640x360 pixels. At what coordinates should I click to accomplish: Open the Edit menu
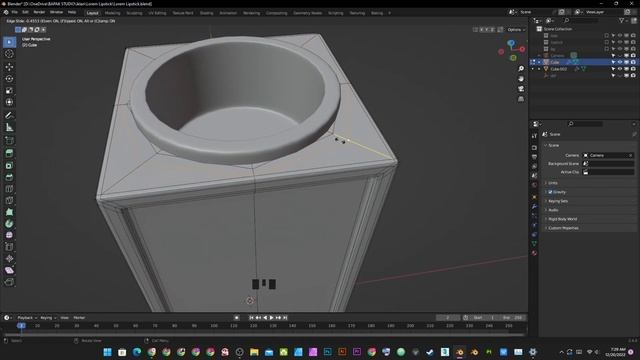(x=25, y=12)
